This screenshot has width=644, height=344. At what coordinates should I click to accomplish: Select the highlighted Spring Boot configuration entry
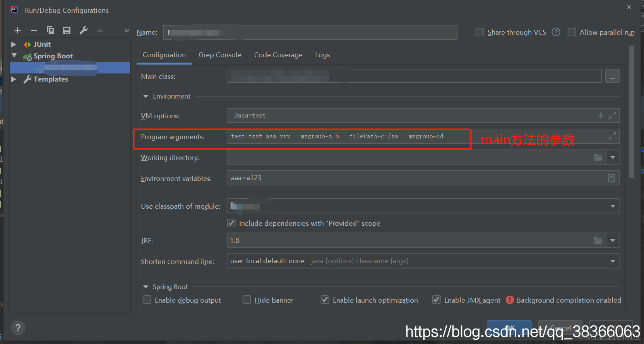click(70, 68)
